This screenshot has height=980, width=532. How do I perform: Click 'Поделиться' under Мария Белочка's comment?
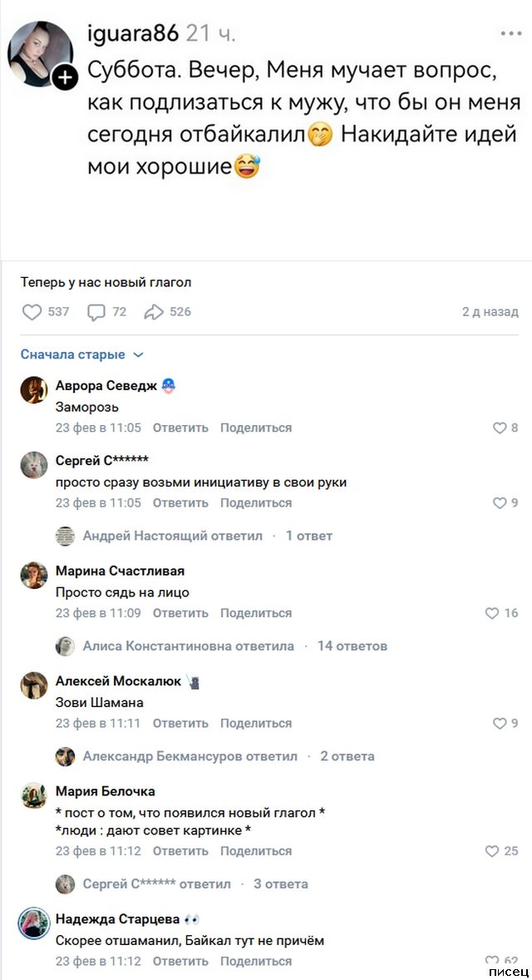tap(256, 851)
